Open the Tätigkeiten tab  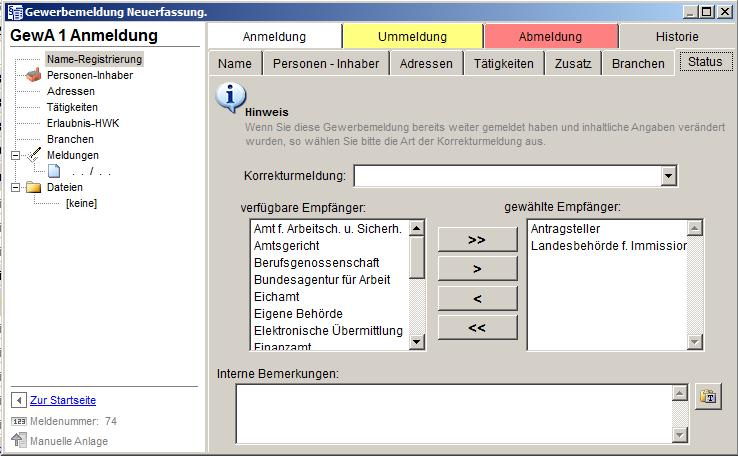click(x=503, y=63)
